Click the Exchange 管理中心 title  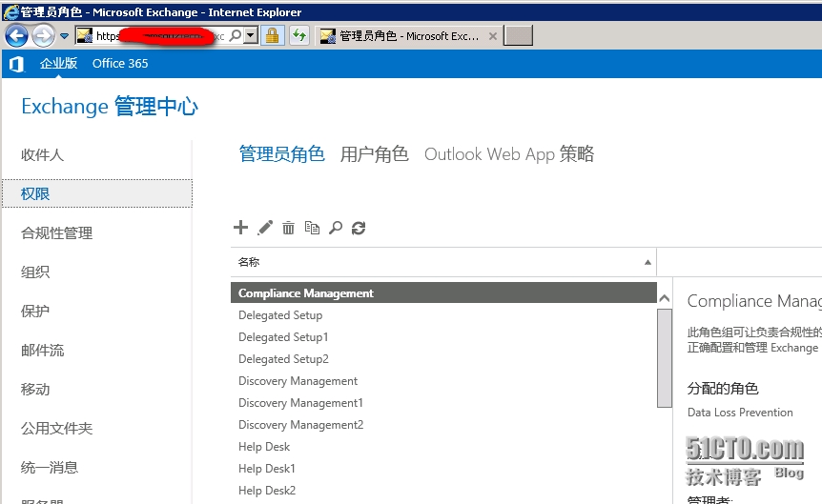(x=110, y=107)
